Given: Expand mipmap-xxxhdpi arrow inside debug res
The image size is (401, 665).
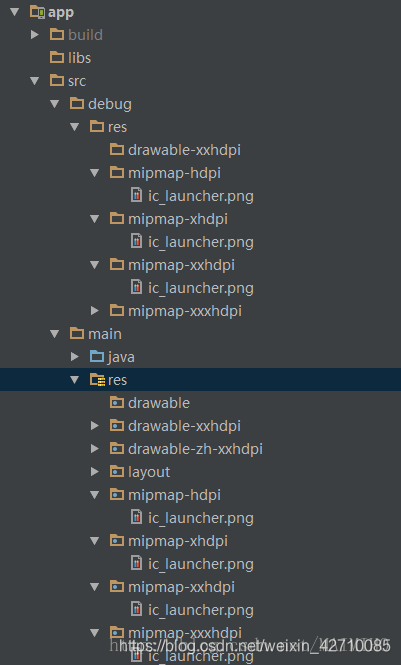Looking at the screenshot, I should 95,310.
